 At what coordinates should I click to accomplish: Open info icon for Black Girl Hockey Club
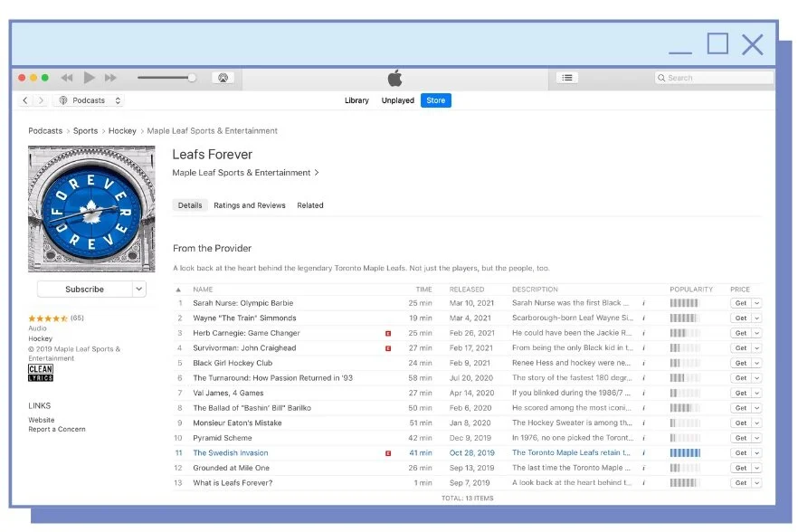[x=644, y=363]
